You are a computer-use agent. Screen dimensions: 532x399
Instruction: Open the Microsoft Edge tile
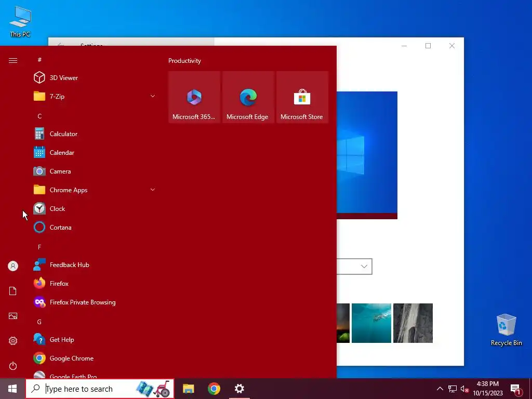click(x=248, y=97)
